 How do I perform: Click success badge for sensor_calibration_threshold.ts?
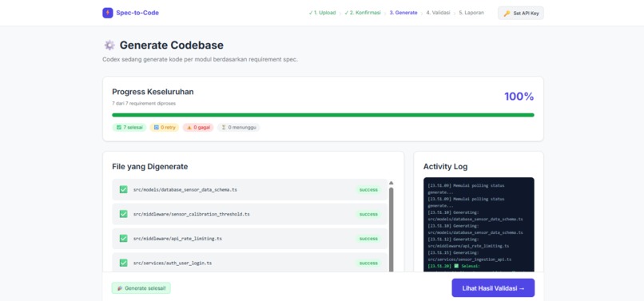click(x=368, y=214)
